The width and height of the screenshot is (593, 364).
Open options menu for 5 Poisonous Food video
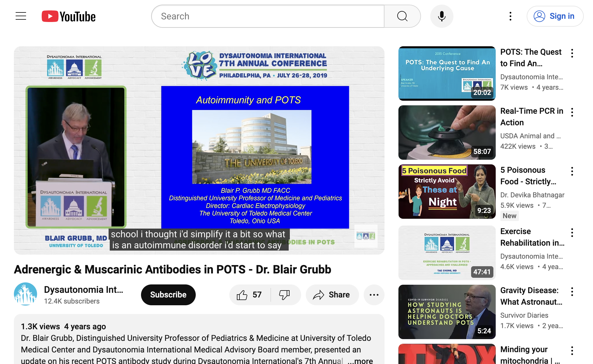point(572,171)
